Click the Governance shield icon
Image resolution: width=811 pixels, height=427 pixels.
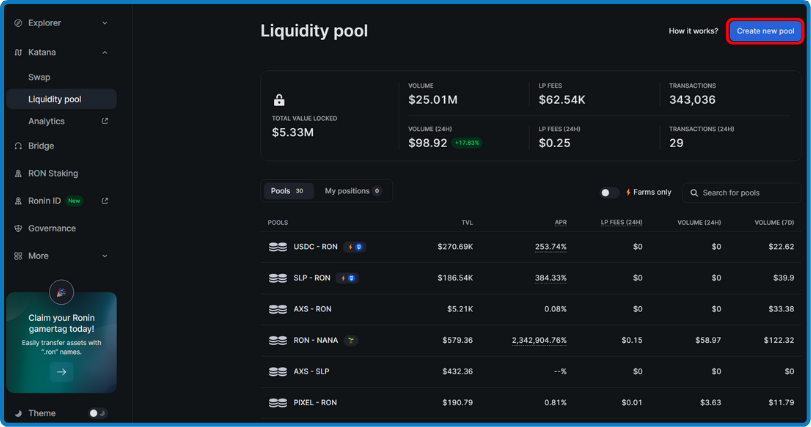pos(18,228)
